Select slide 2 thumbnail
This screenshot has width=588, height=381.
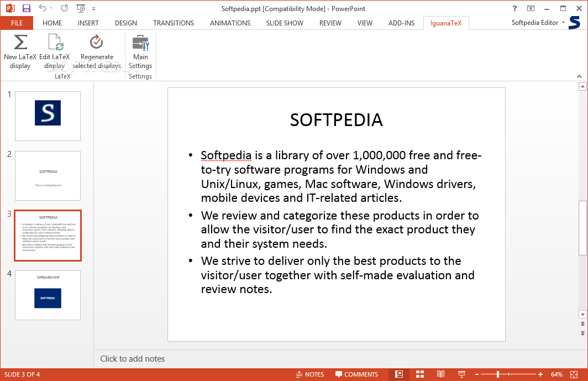click(48, 176)
